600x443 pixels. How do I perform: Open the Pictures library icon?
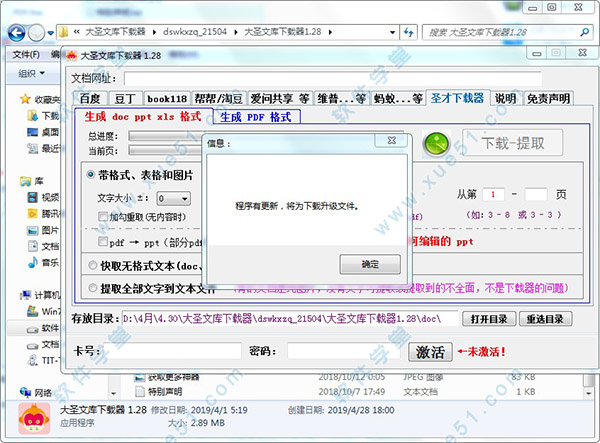[33, 230]
